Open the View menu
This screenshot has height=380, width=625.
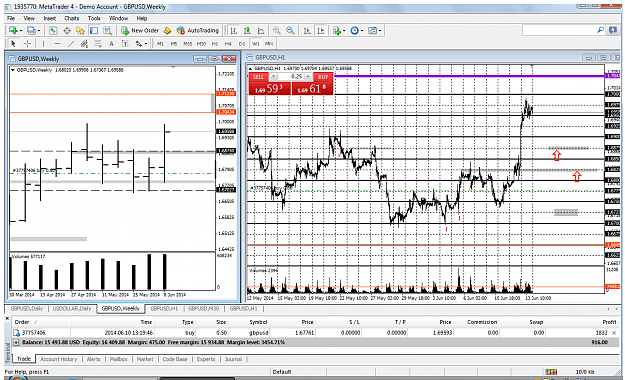click(x=29, y=18)
